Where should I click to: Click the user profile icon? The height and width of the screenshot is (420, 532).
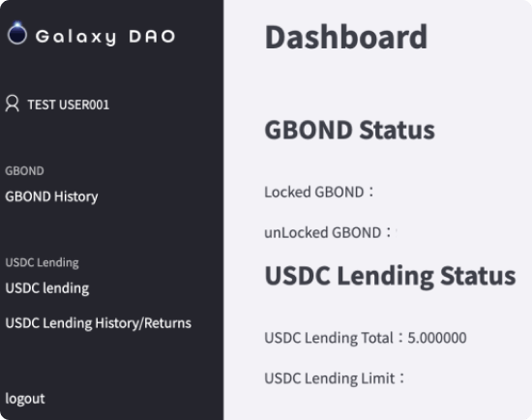13,104
